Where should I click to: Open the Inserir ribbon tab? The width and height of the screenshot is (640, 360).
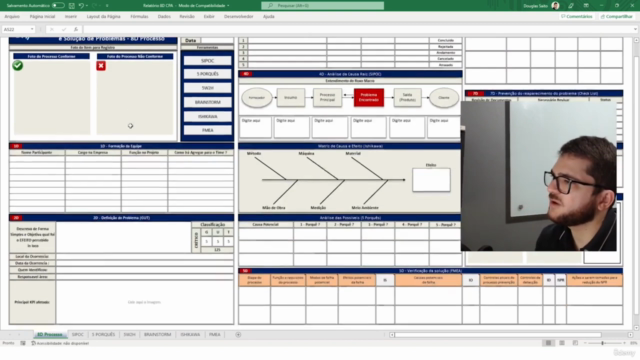point(71,17)
